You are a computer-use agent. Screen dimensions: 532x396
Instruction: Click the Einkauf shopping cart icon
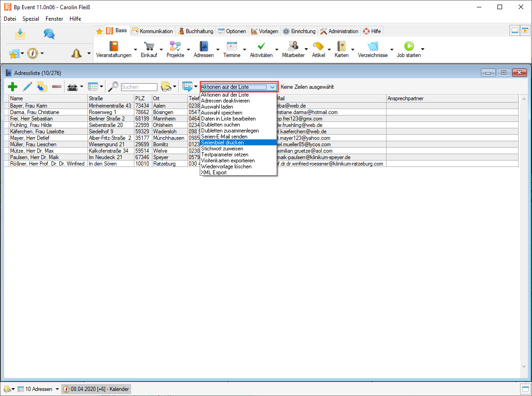(x=149, y=46)
